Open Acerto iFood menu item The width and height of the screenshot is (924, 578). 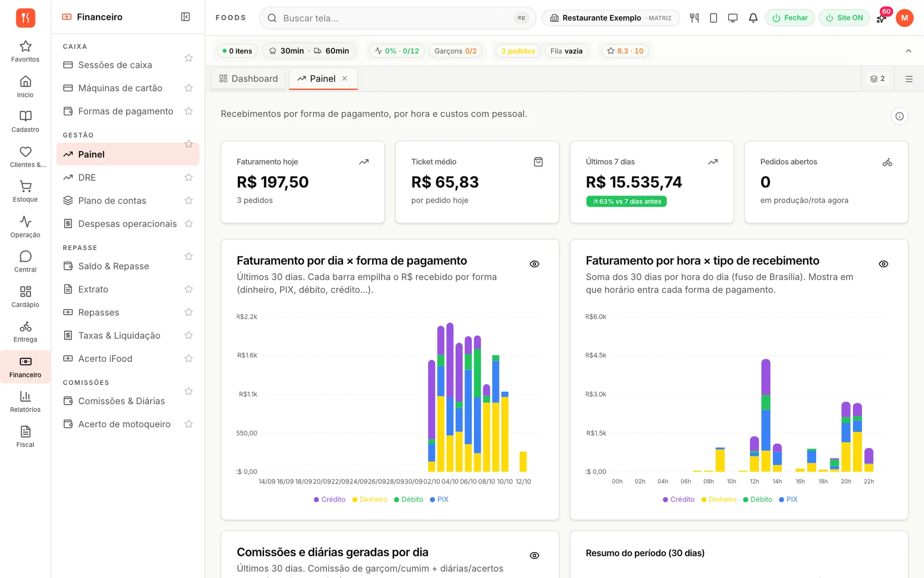(105, 358)
